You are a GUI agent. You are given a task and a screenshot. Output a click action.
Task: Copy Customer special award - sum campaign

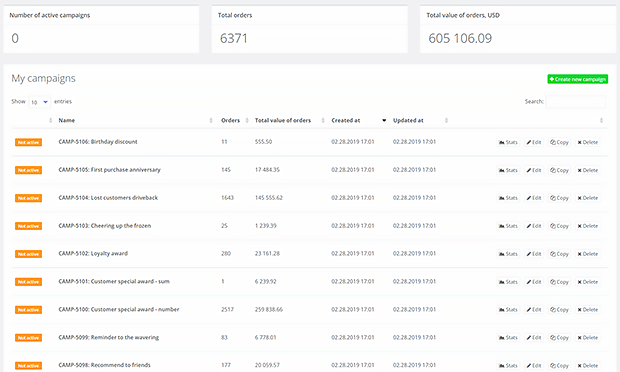559,282
